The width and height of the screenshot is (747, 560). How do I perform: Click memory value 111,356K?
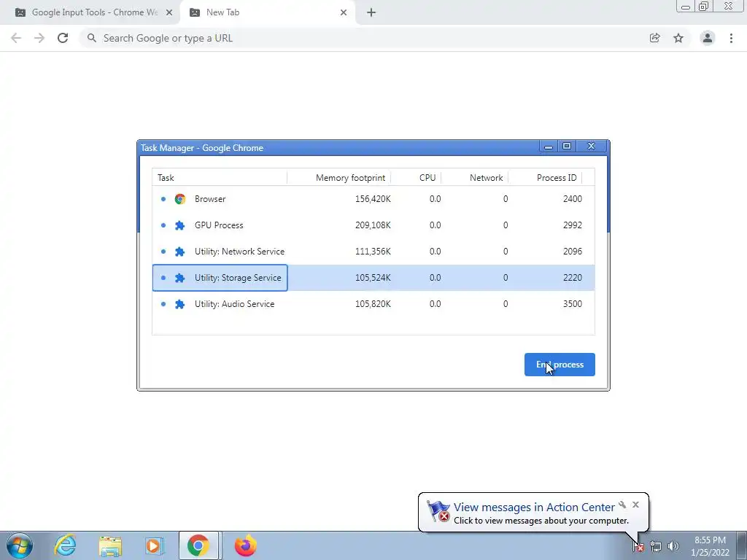[x=373, y=252]
